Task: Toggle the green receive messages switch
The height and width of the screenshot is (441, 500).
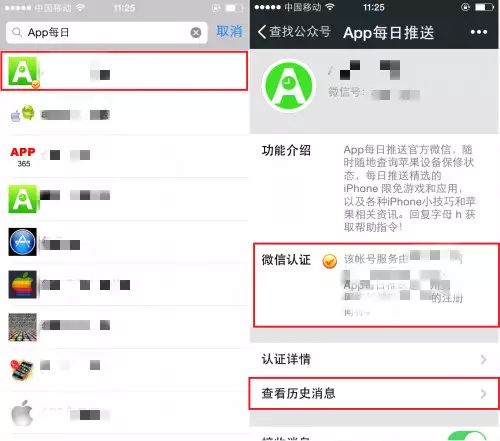Action: (467, 436)
